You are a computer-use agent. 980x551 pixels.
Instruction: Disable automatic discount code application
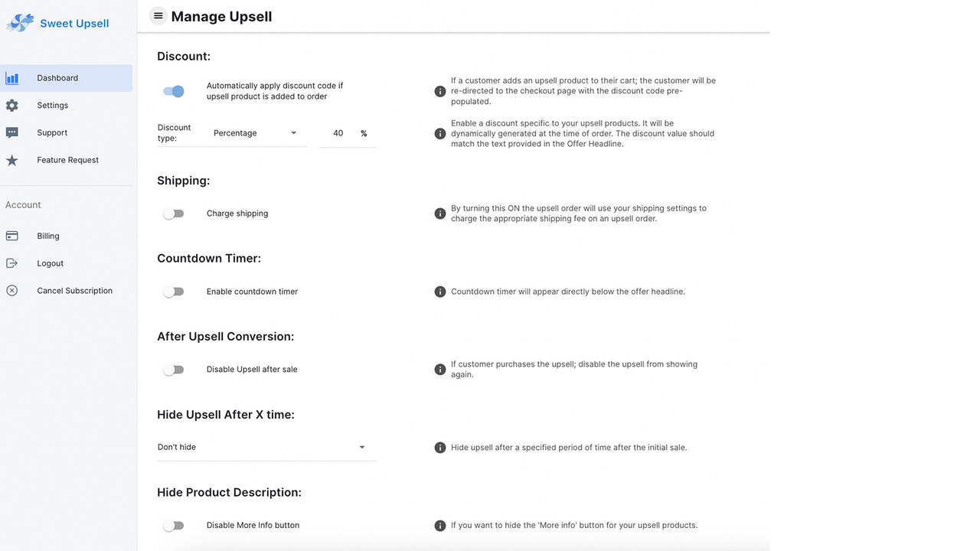coord(174,91)
